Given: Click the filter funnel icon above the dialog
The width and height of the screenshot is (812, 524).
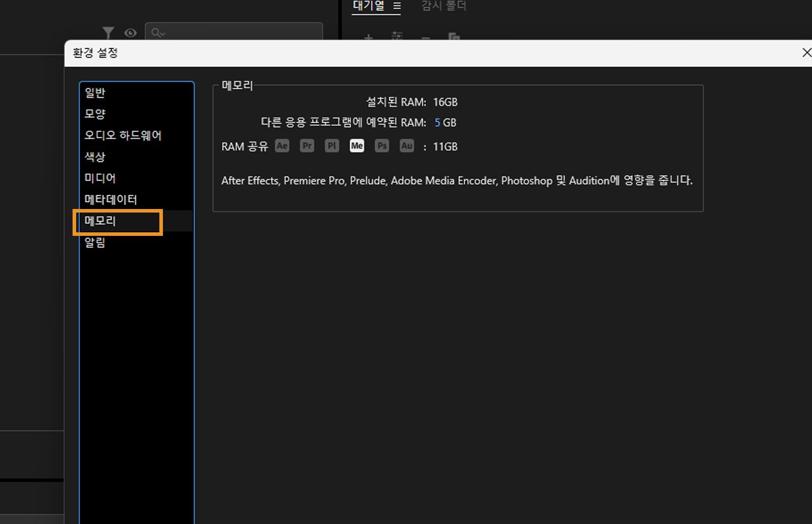Looking at the screenshot, I should pyautogui.click(x=108, y=32).
